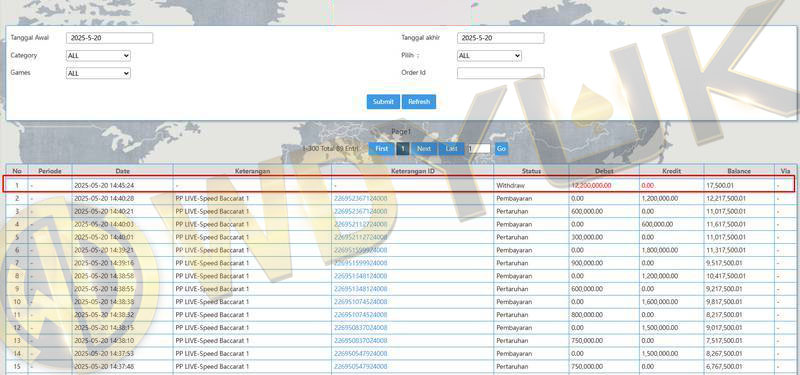Click the Balance column header

tap(739, 171)
